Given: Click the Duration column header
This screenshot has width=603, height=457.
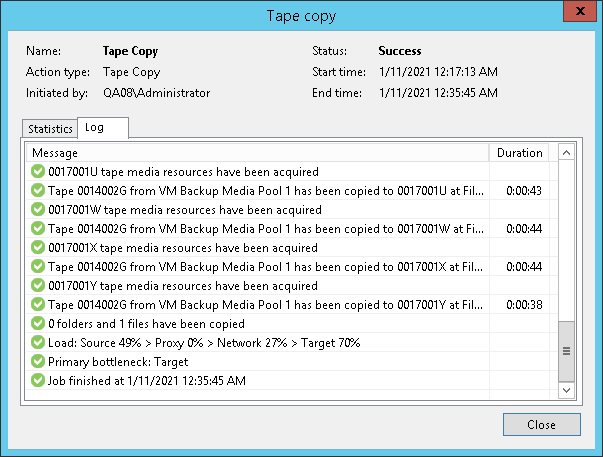Looking at the screenshot, I should [520, 153].
